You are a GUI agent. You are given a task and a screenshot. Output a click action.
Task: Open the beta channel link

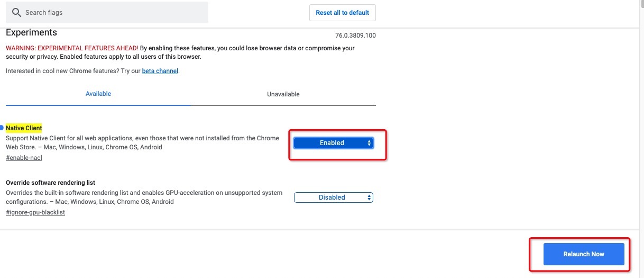pyautogui.click(x=160, y=71)
